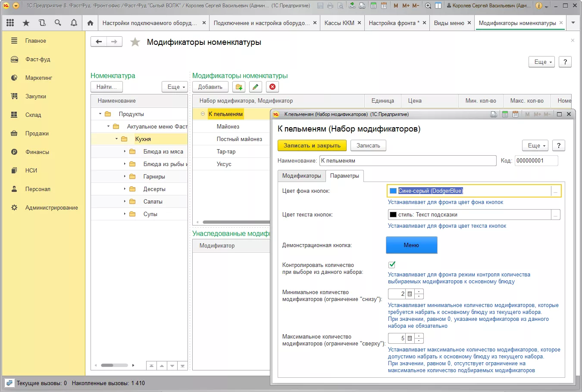Expand the Гарниры folder

click(125, 176)
